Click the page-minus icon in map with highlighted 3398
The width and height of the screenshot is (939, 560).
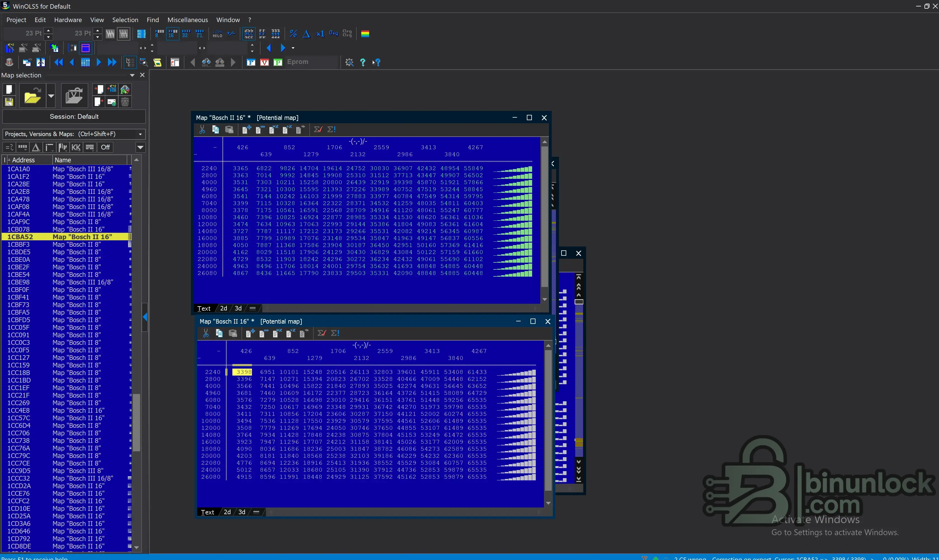click(x=263, y=333)
